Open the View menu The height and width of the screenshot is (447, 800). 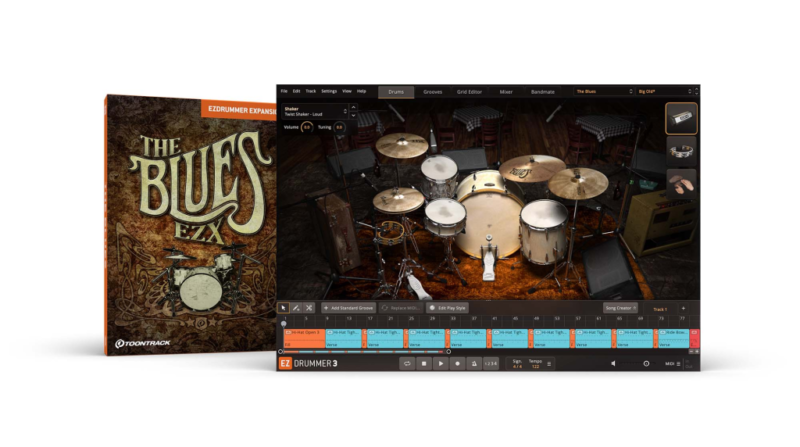(347, 91)
